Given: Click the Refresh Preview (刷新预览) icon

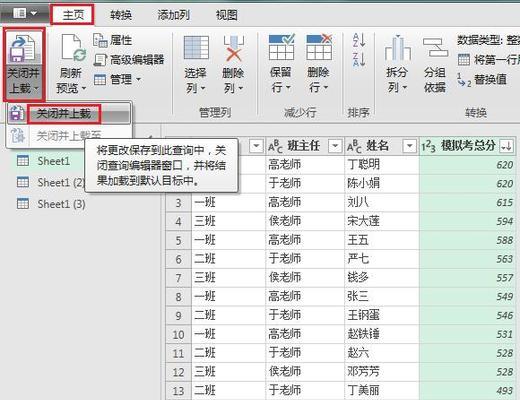Looking at the screenshot, I should 74,49.
